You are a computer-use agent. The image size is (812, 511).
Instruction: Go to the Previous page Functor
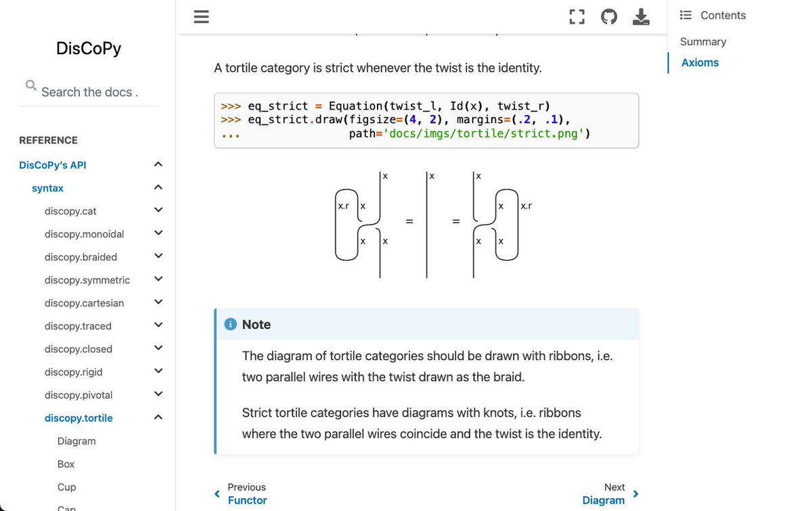(247, 494)
